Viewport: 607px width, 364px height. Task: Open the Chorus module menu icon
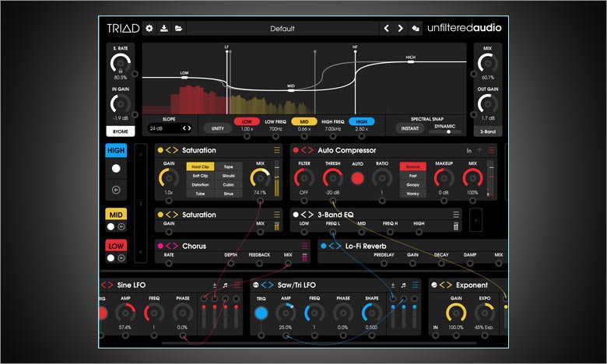pyautogui.click(x=304, y=246)
